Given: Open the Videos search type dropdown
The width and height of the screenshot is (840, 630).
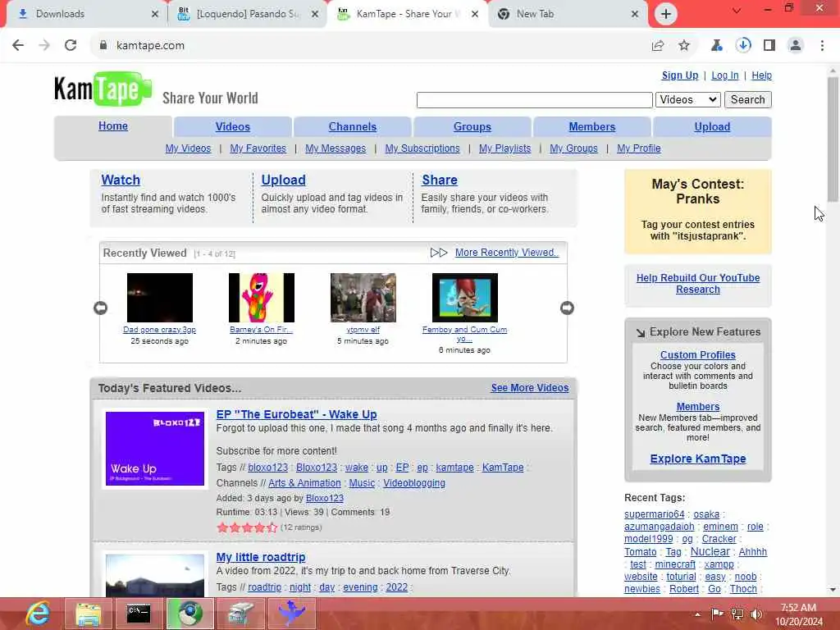Looking at the screenshot, I should (x=688, y=99).
